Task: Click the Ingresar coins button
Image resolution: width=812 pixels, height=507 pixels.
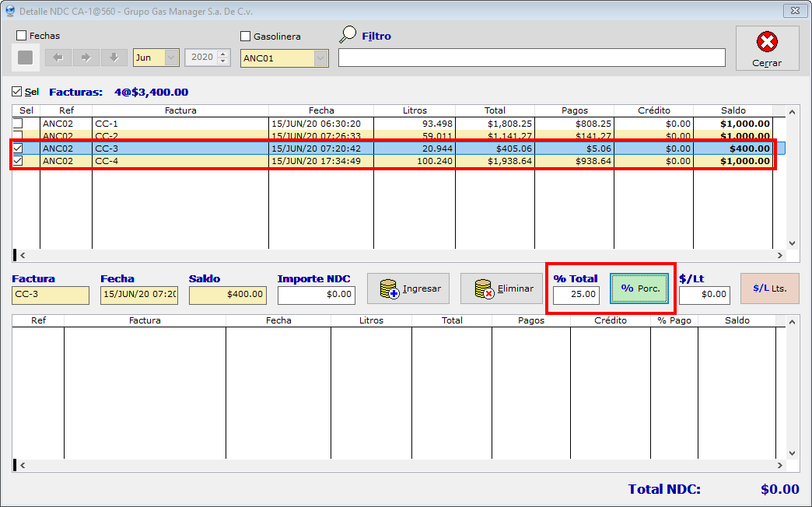Action: coord(410,288)
